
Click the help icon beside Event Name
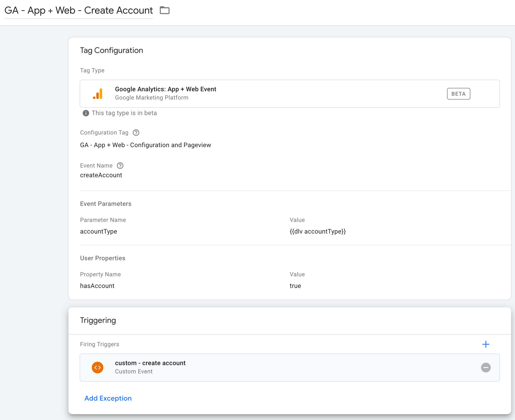pyautogui.click(x=120, y=166)
